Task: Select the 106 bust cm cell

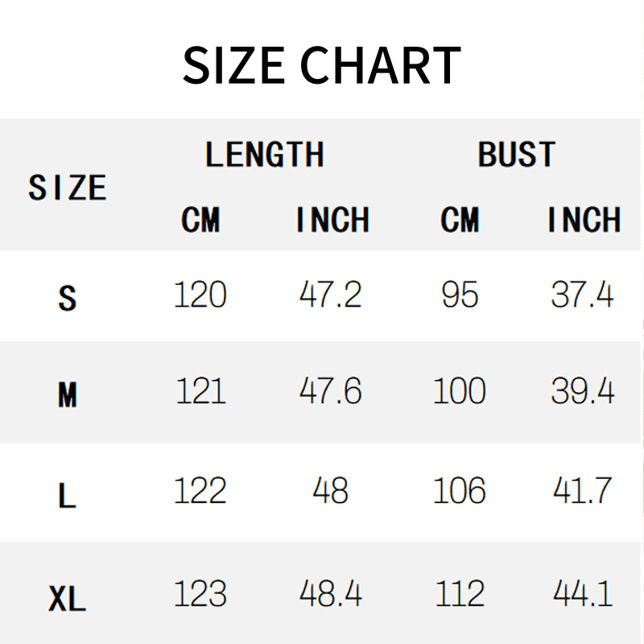Action: click(x=460, y=490)
